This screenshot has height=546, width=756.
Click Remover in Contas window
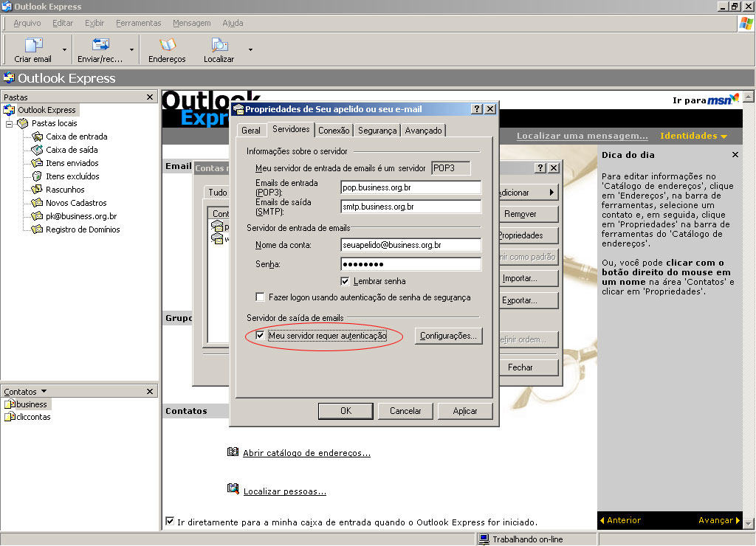pos(529,214)
